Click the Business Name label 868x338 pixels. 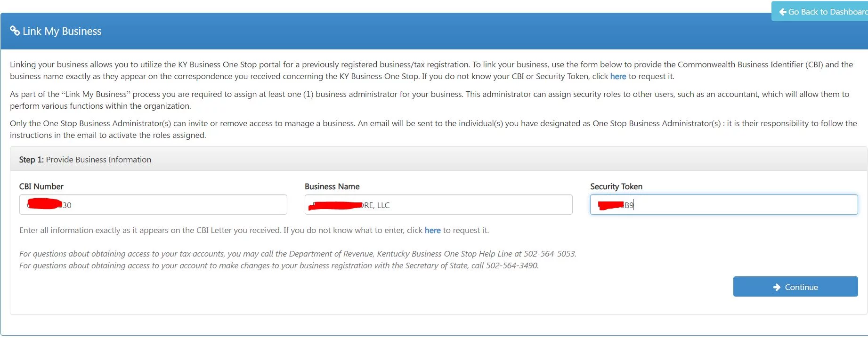click(x=332, y=186)
